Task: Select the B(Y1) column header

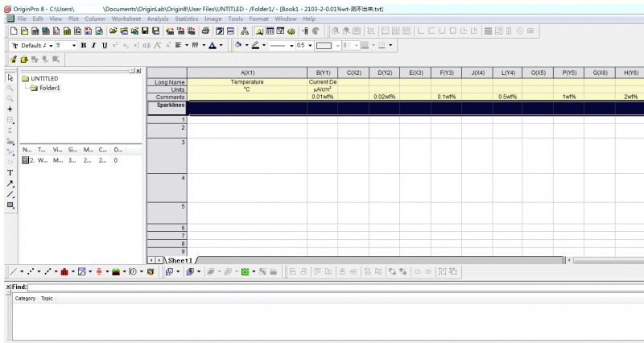Action: pyautogui.click(x=323, y=72)
